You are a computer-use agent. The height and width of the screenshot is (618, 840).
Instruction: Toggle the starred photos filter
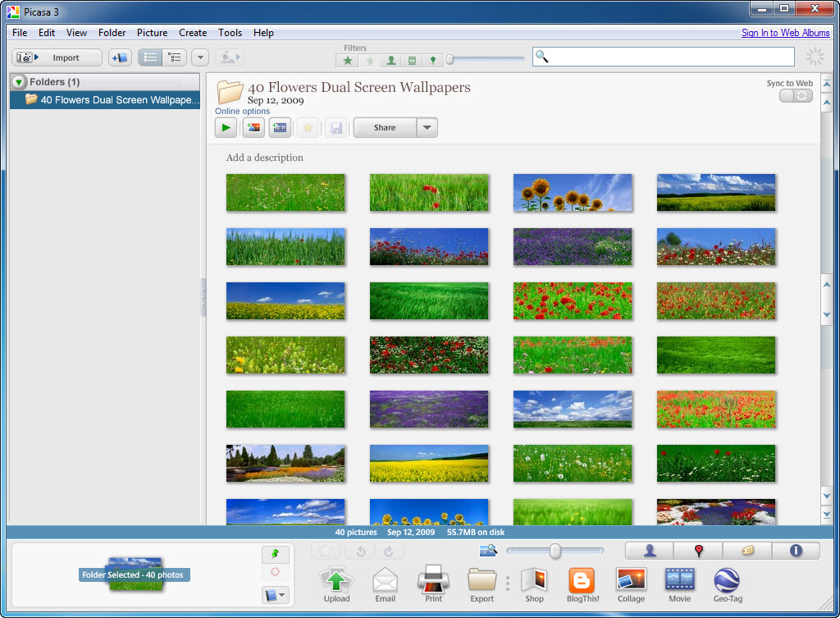[x=348, y=61]
